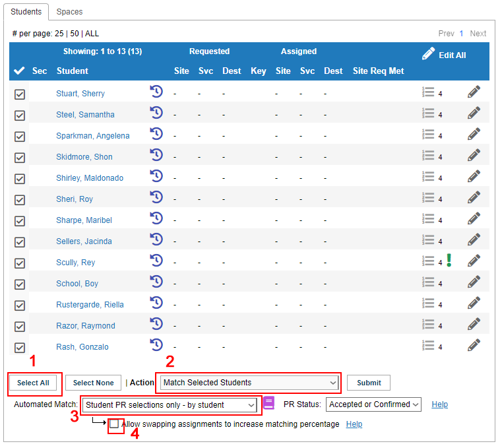Click green exclamation alert for Scully, Rey
The height and width of the screenshot is (448, 500).
point(449,260)
